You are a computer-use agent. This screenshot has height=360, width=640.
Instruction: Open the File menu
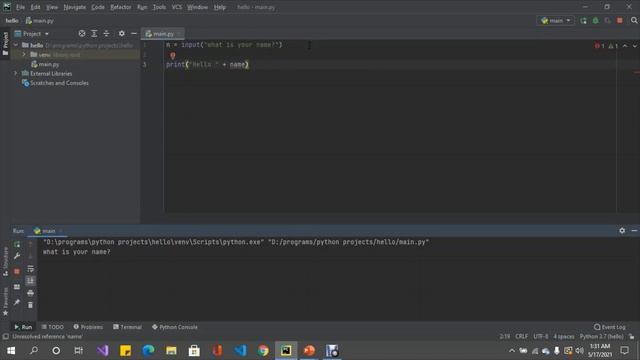[20, 7]
